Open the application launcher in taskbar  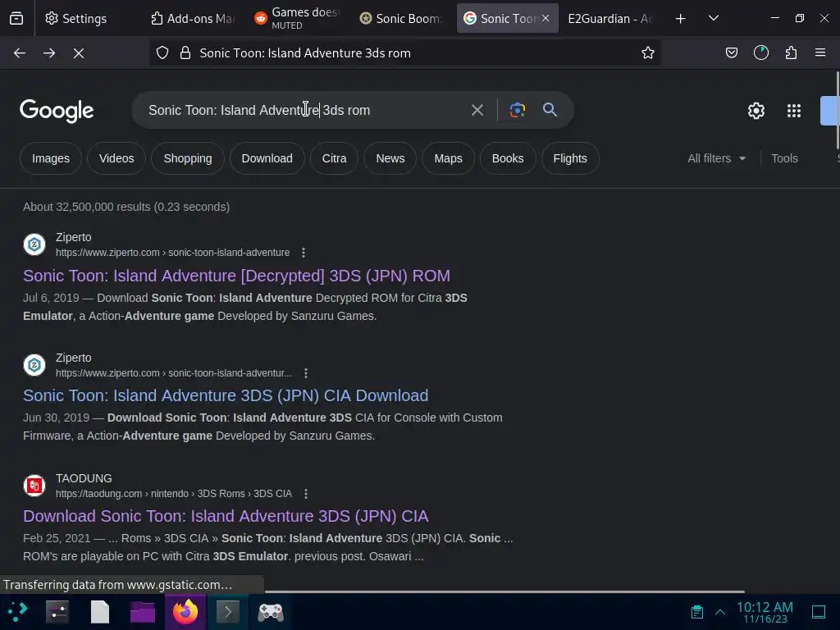17,612
